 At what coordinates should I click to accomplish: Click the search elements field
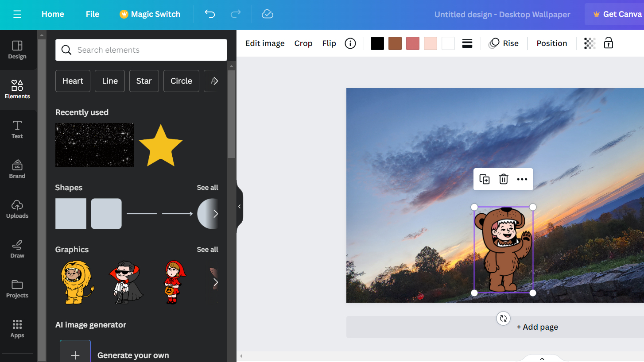pyautogui.click(x=141, y=50)
